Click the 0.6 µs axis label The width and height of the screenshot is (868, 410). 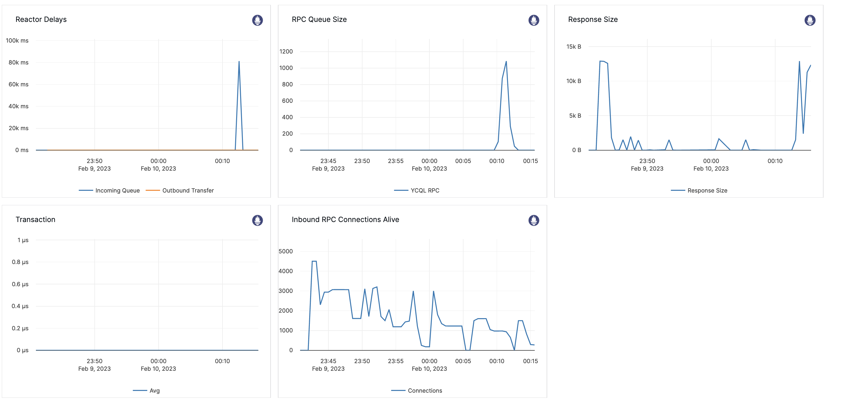[20, 284]
